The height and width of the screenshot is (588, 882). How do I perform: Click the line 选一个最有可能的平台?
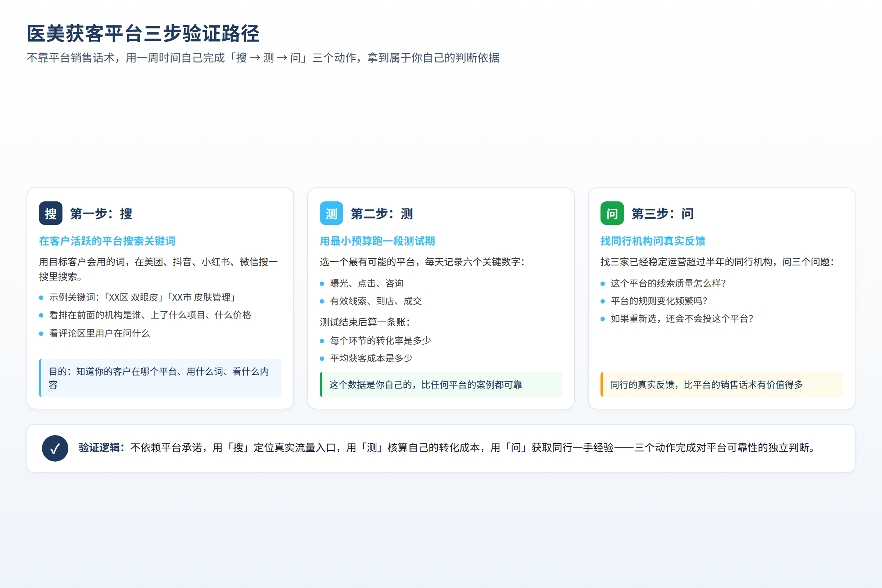click(x=422, y=262)
